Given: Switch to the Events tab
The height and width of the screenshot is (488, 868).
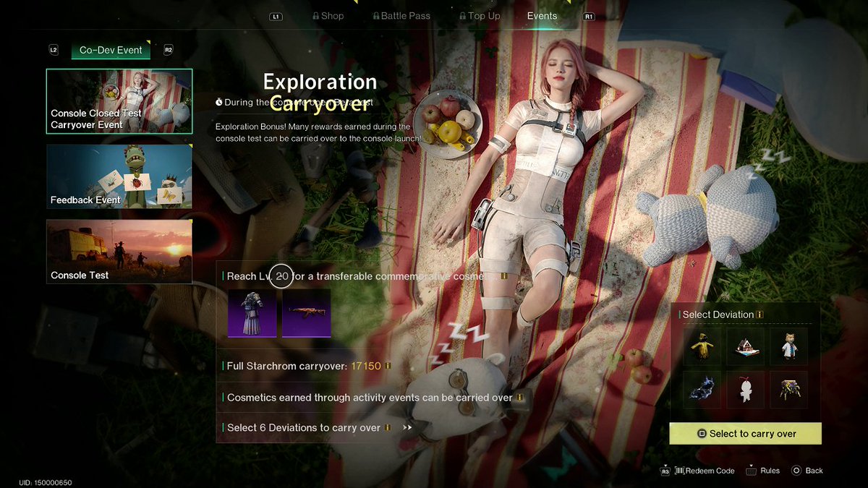Looking at the screenshot, I should [x=542, y=16].
